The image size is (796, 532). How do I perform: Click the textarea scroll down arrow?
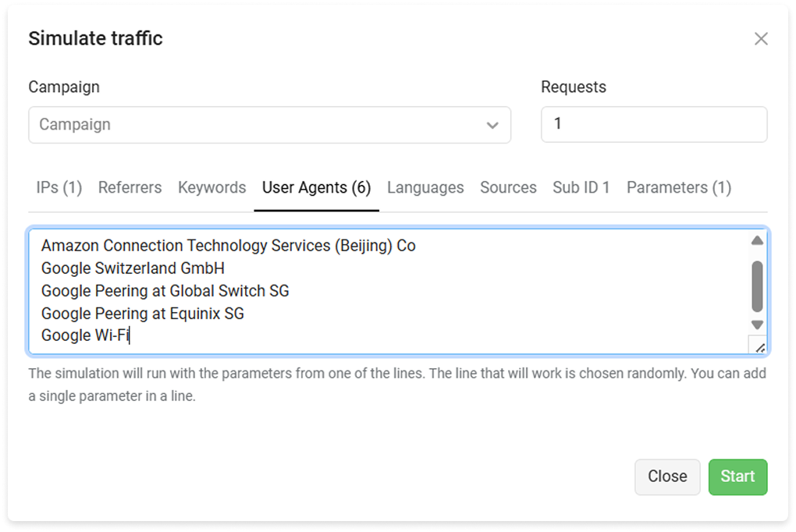(x=757, y=325)
